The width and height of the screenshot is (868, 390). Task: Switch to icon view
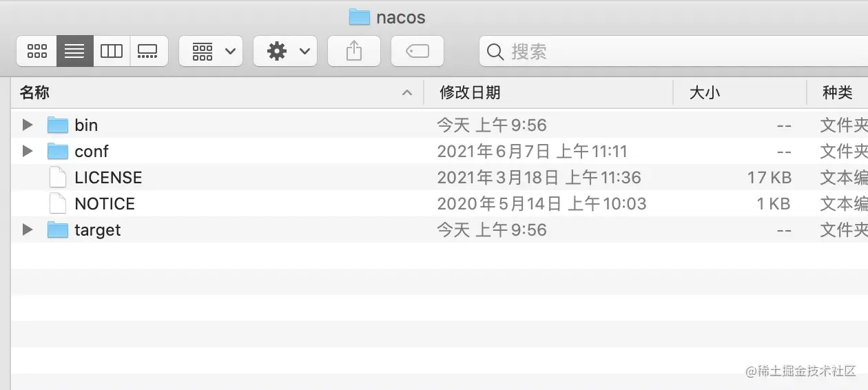point(37,51)
